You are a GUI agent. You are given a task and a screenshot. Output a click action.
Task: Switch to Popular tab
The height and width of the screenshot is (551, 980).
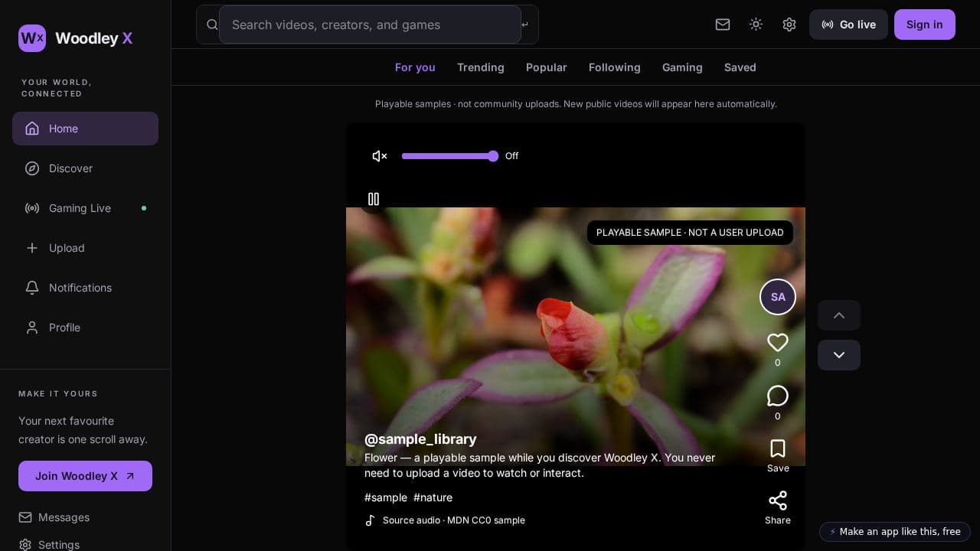pos(547,67)
